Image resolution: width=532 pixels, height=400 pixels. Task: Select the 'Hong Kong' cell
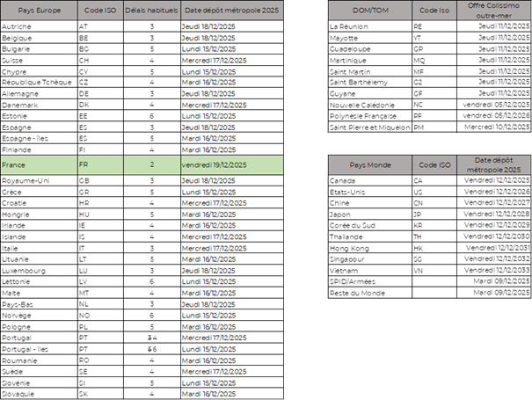[x=370, y=248]
